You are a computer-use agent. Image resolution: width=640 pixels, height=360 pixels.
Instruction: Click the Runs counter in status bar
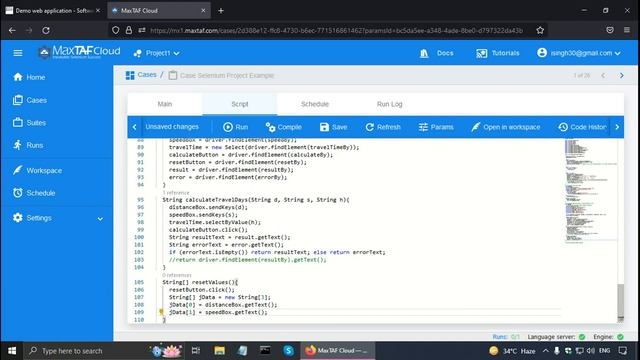[x=506, y=337]
